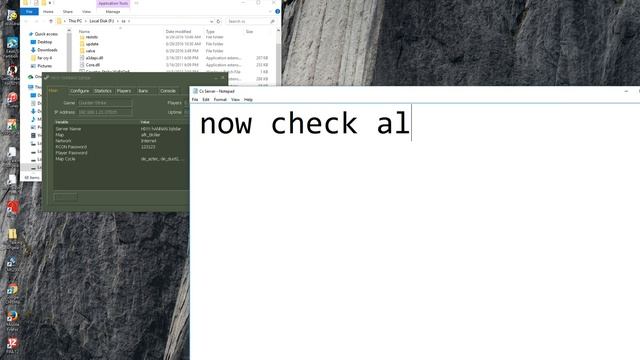Minimize the Notepad window
The width and height of the screenshot is (640, 360).
[x=626, y=91]
